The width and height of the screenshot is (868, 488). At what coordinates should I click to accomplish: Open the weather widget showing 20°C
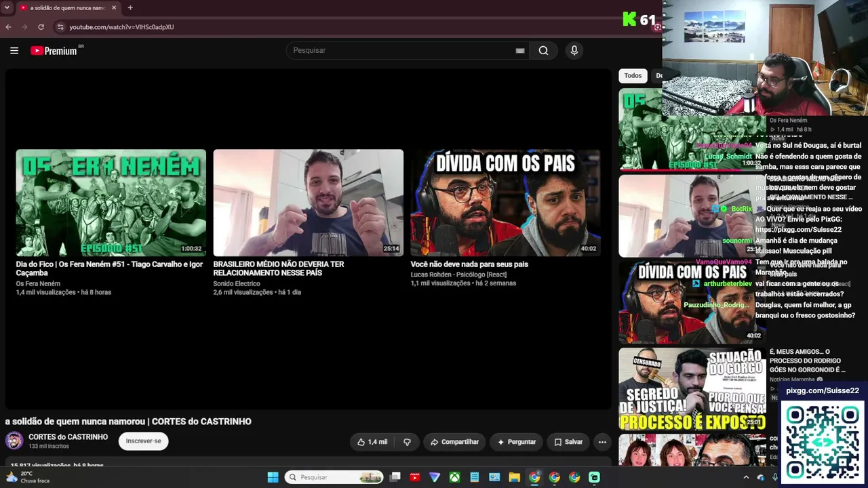pos(27,477)
